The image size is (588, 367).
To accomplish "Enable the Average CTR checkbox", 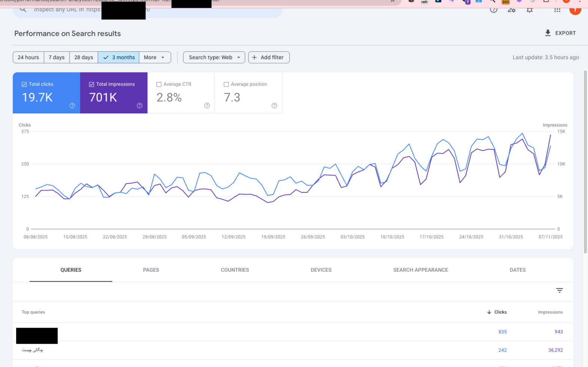I will point(159,85).
